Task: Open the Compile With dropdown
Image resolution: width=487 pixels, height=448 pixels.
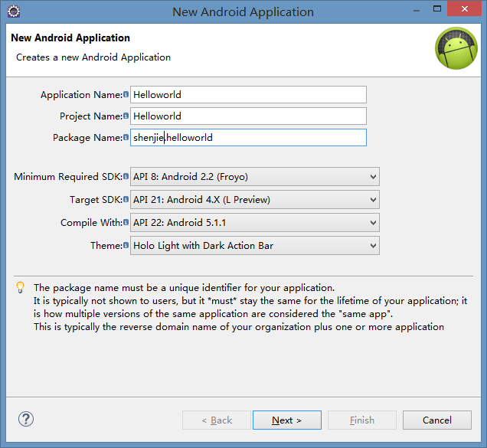Action: pos(255,222)
